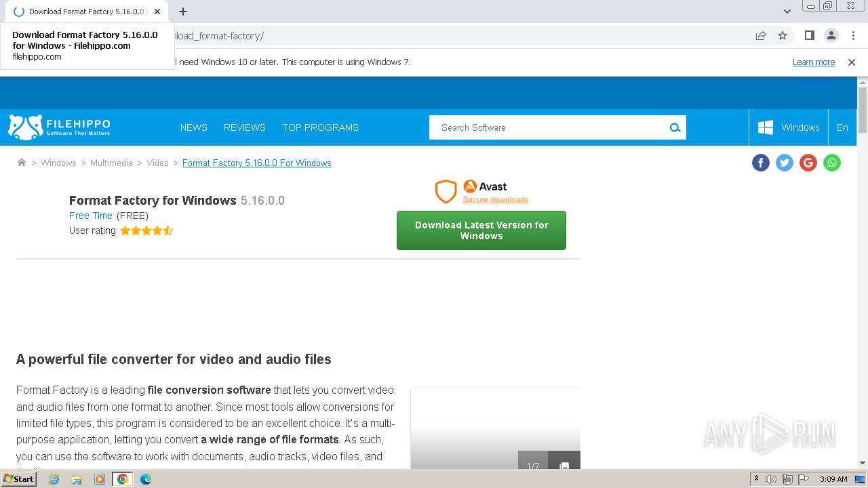Viewport: 868px width, 488px height.
Task: Show hidden tray icons arrow
Action: pyautogui.click(x=756, y=479)
